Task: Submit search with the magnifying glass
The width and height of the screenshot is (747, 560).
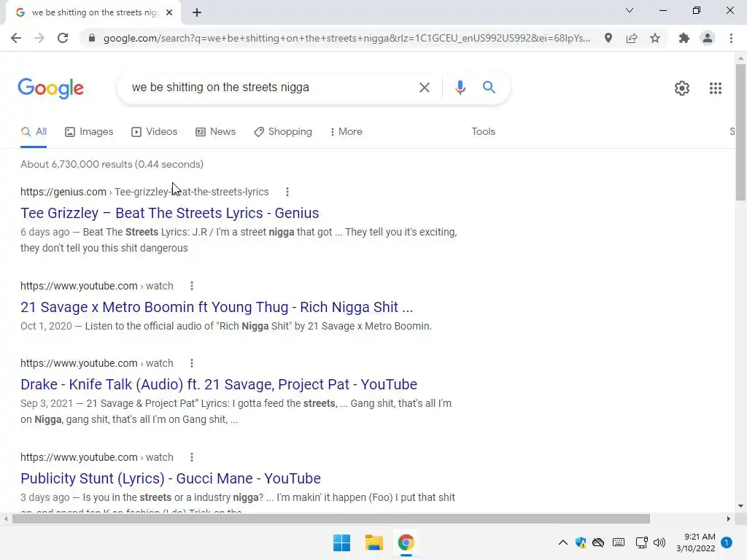Action: [x=489, y=87]
